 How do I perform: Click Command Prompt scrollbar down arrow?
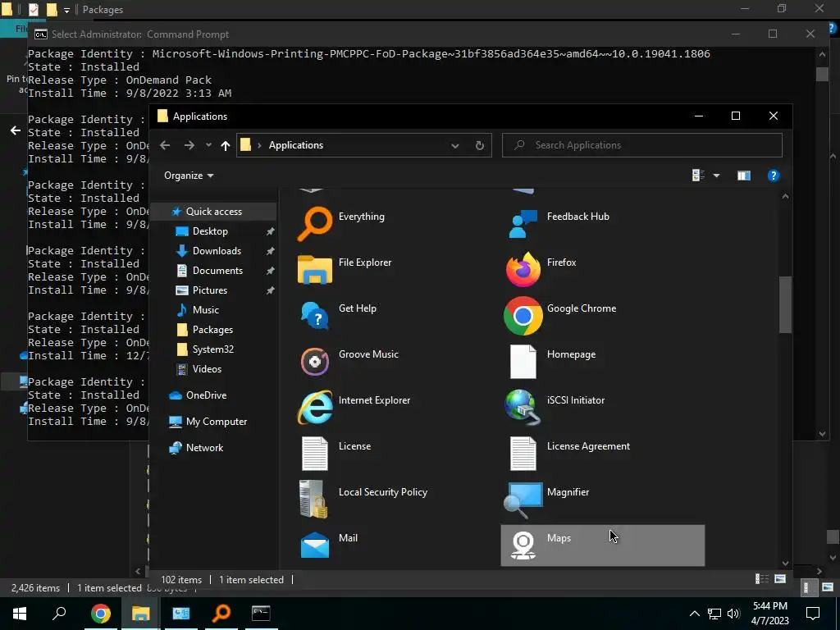point(822,434)
